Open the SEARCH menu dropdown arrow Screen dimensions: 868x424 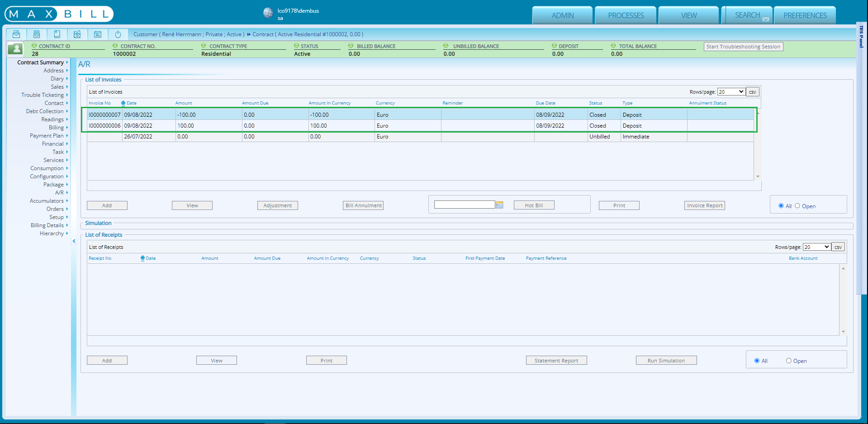click(766, 19)
